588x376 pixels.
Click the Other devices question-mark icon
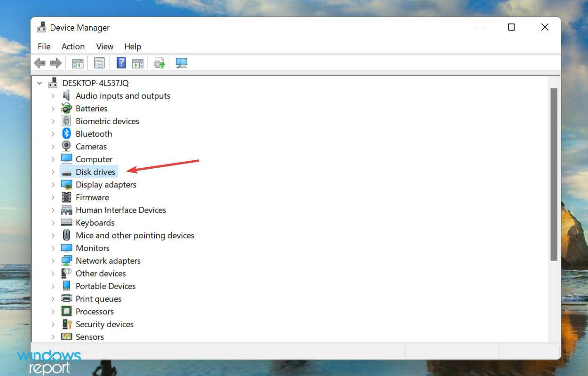click(66, 273)
